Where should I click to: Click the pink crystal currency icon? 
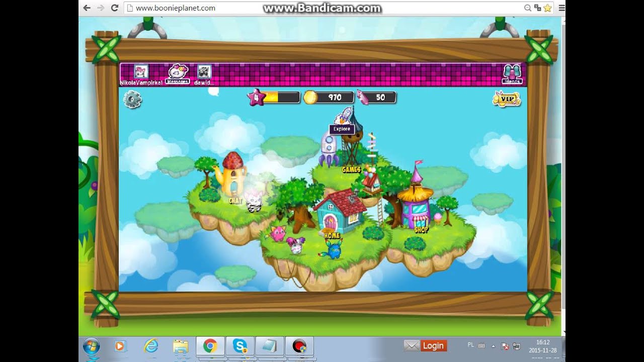pos(363,97)
